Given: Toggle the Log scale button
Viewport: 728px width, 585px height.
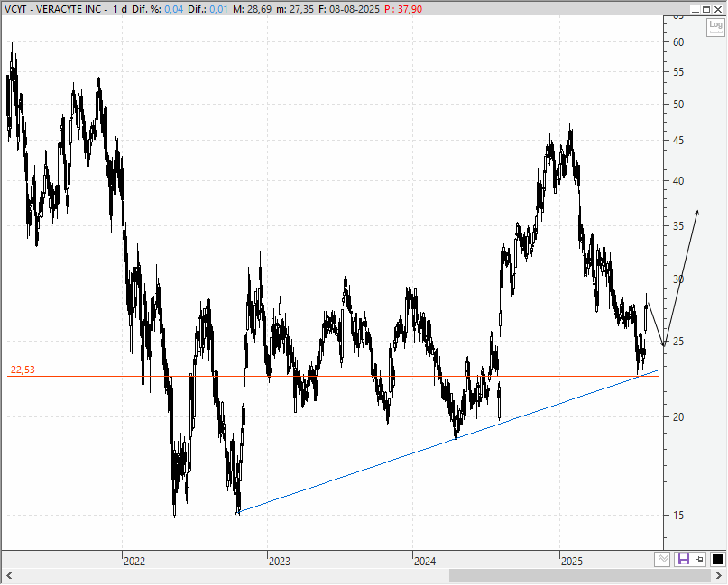Looking at the screenshot, I should (715, 27).
